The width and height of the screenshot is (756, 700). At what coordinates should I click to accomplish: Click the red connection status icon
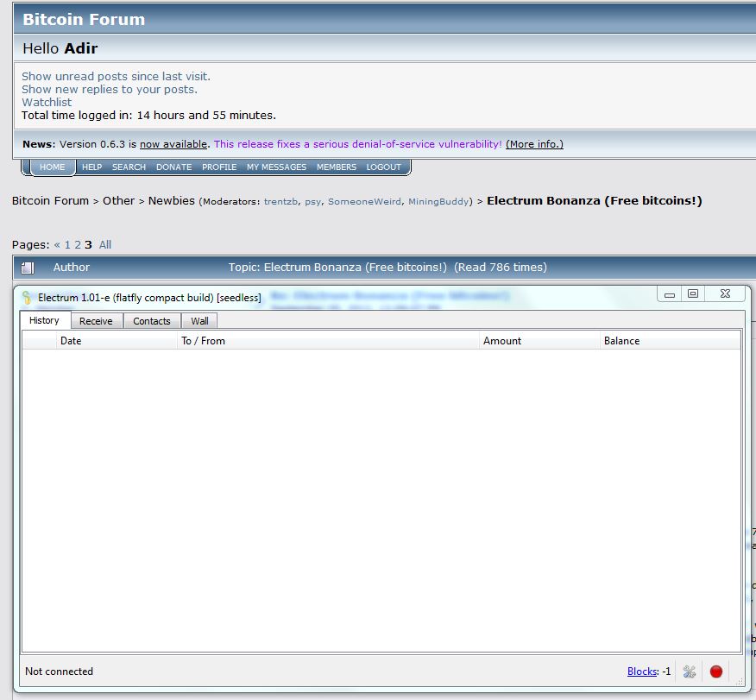pos(716,671)
